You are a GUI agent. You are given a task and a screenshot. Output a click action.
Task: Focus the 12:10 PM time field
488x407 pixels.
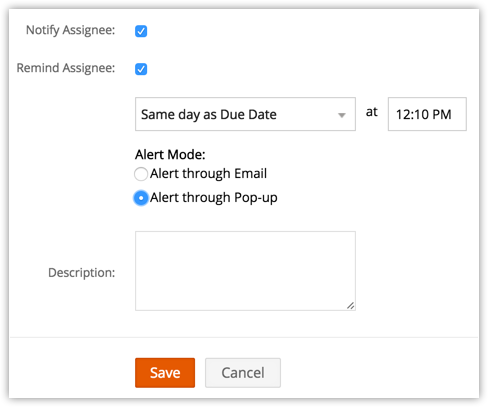427,114
